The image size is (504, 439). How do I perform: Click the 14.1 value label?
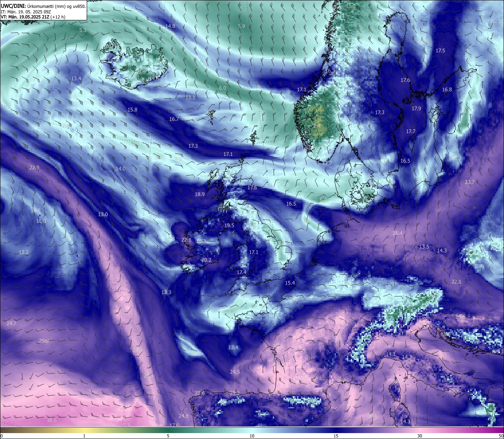point(390,354)
